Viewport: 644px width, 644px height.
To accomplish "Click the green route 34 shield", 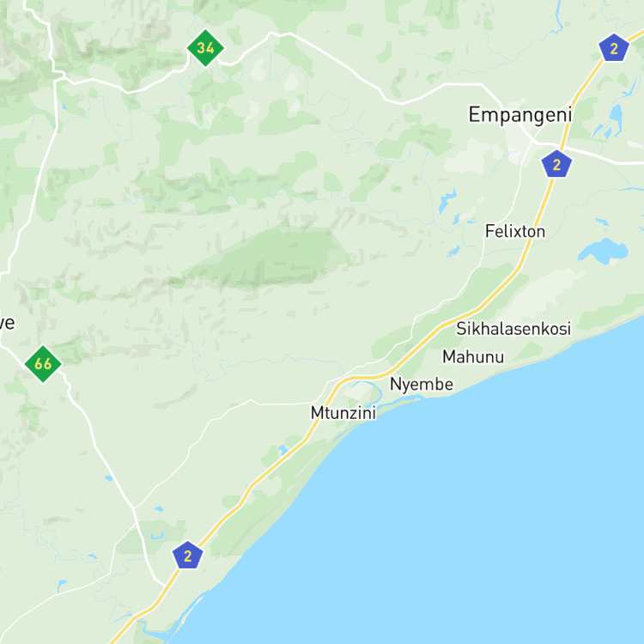I will tap(205, 47).
